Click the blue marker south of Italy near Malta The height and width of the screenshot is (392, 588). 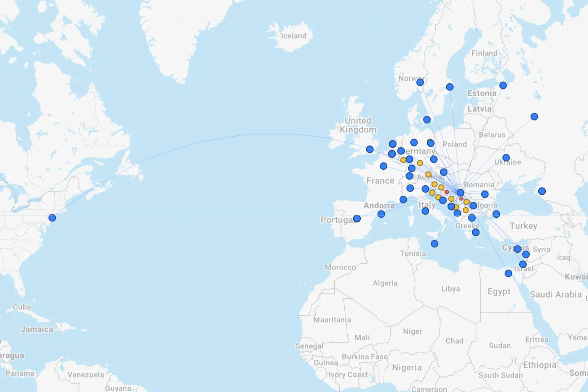[435, 244]
